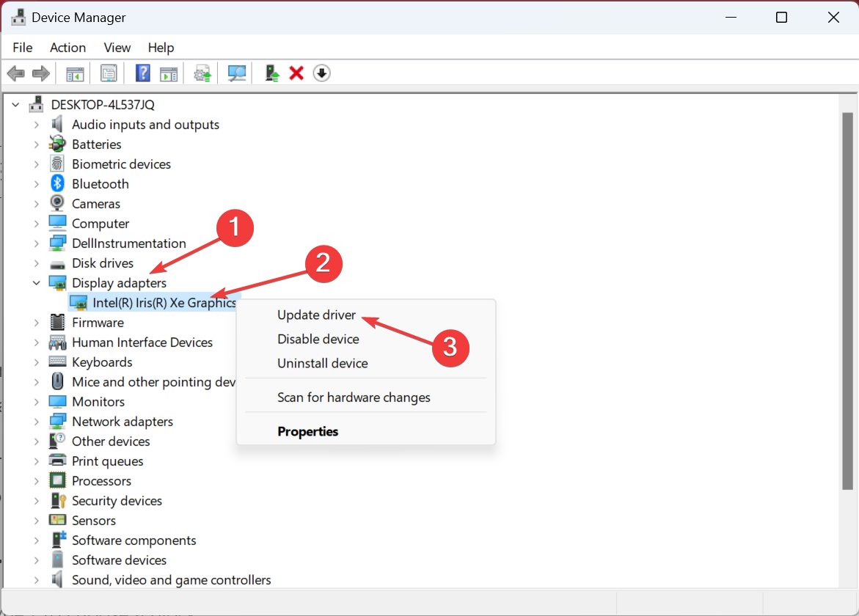859x616 pixels.
Task: Click the Update device driver gear icon
Action: click(202, 73)
